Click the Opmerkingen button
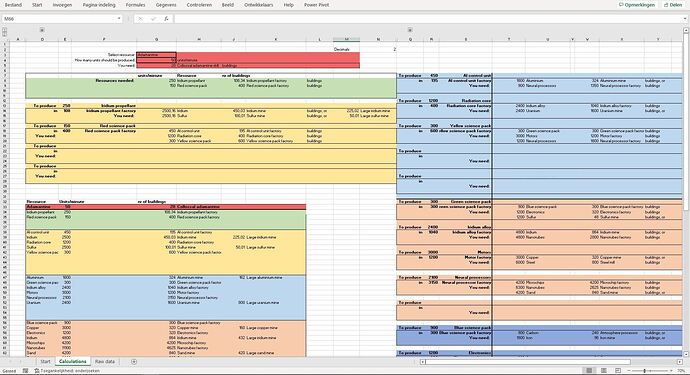690x375 pixels. (x=637, y=5)
